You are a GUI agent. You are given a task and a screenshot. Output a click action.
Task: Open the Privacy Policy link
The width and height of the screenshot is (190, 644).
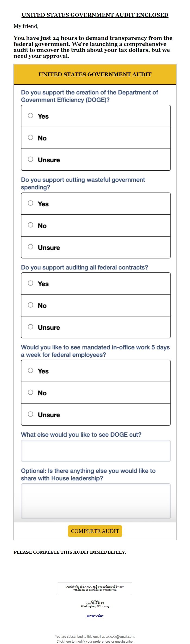(x=95, y=616)
